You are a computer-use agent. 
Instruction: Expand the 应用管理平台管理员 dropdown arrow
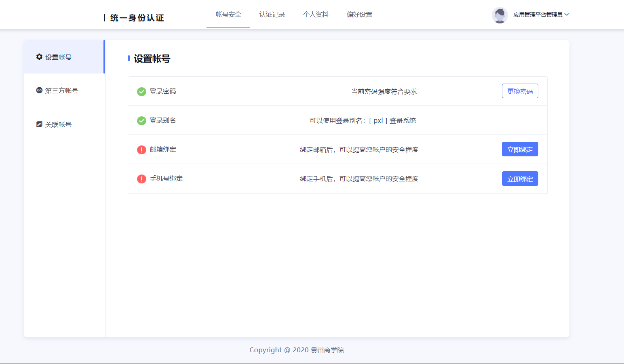567,15
